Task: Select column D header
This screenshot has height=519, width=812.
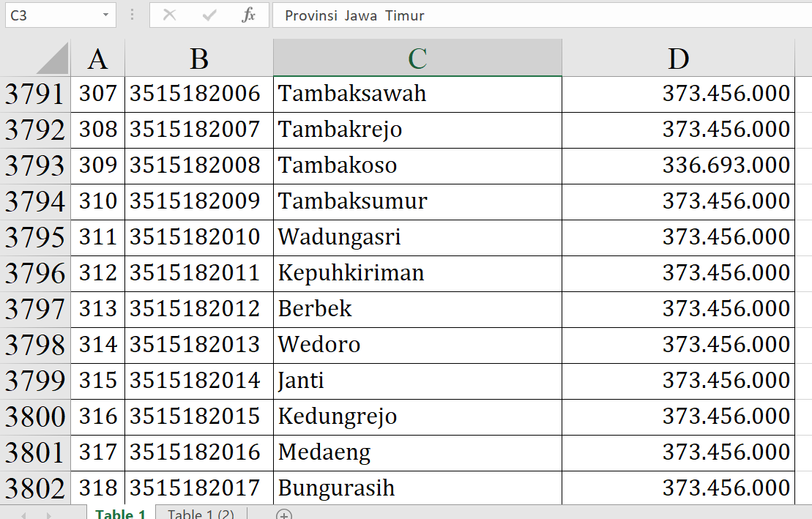Action: click(678, 59)
